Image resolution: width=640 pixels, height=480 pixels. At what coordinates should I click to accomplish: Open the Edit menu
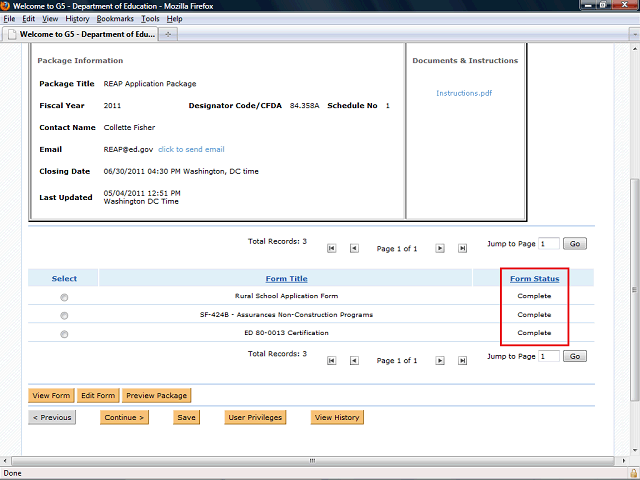29,19
